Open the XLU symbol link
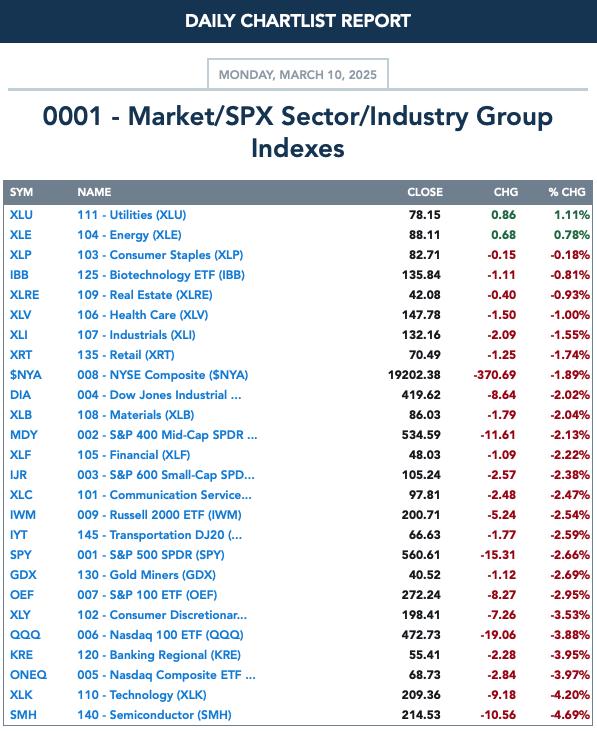 pyautogui.click(x=21, y=215)
